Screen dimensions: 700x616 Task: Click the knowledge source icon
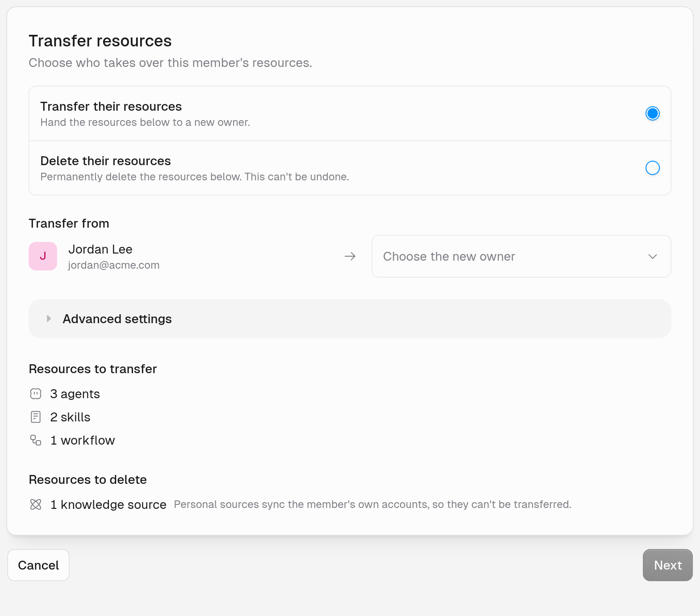point(36,504)
